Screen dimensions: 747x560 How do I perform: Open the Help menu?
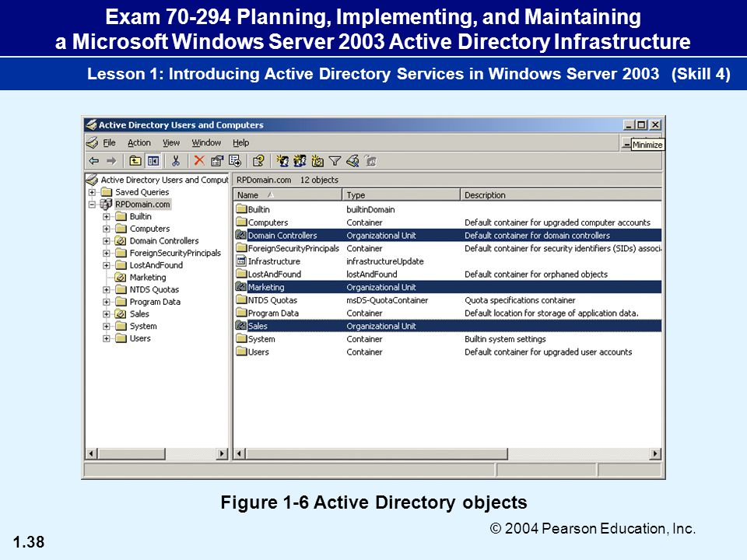coord(240,142)
